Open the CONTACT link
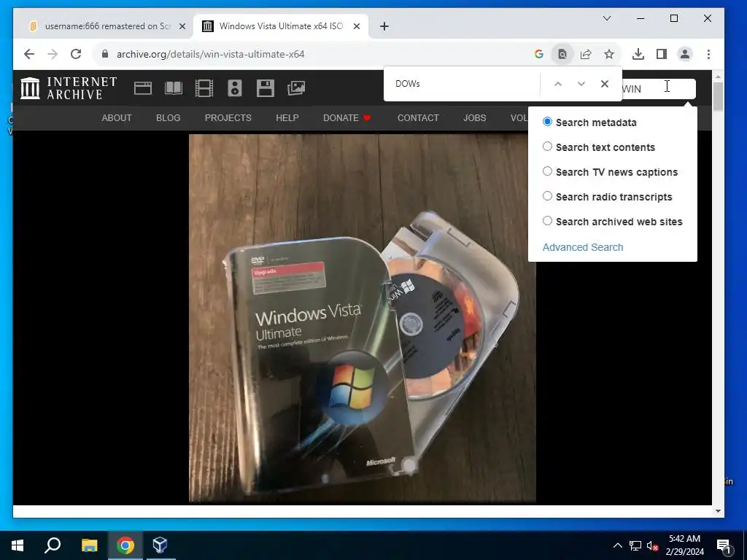Image resolution: width=747 pixels, height=560 pixels. pyautogui.click(x=418, y=118)
